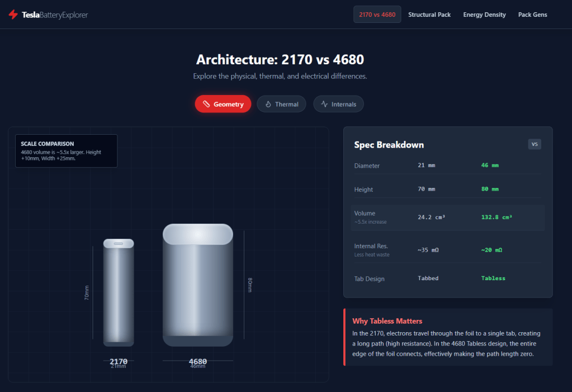
Task: Select the 2170 vs 4680 nav tab
Action: coord(377,15)
